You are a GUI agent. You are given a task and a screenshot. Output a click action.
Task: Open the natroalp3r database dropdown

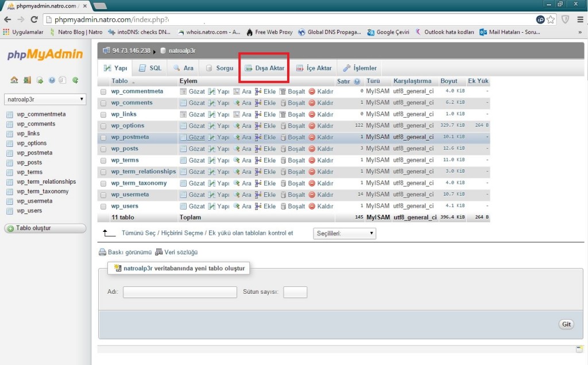pyautogui.click(x=45, y=99)
